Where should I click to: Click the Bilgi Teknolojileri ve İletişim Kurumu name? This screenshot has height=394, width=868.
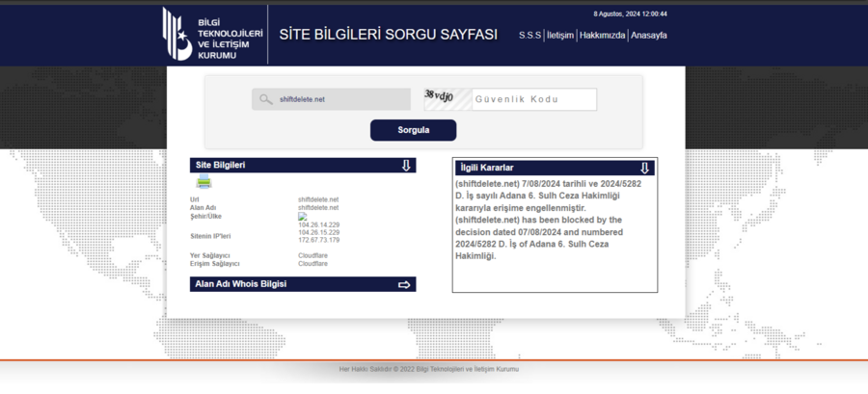230,39
